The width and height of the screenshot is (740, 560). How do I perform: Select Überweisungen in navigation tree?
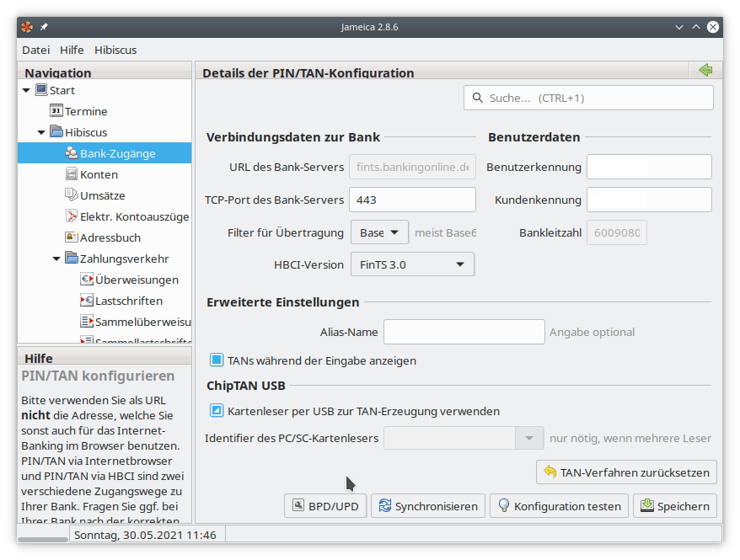pyautogui.click(x=105, y=280)
